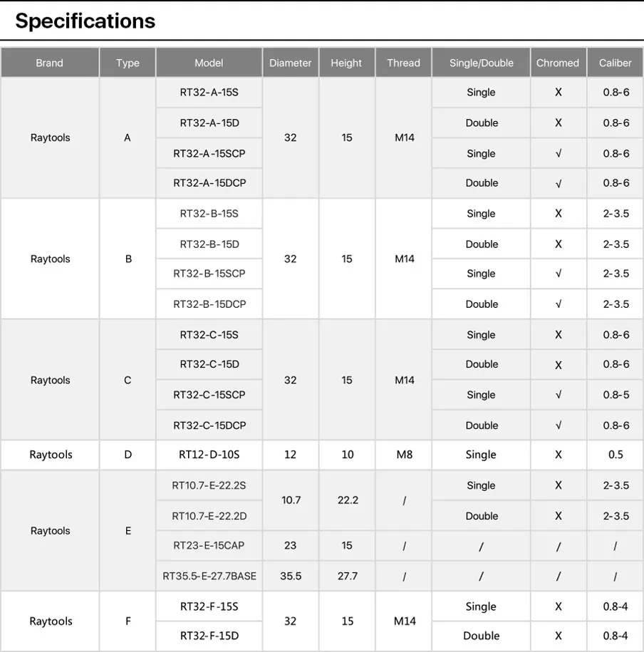Click the Chromed column header

click(558, 63)
